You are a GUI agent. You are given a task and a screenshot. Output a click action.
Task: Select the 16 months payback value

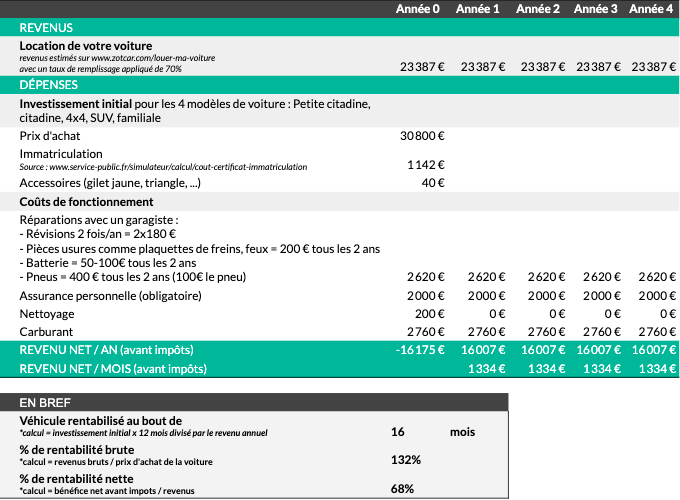tap(397, 432)
